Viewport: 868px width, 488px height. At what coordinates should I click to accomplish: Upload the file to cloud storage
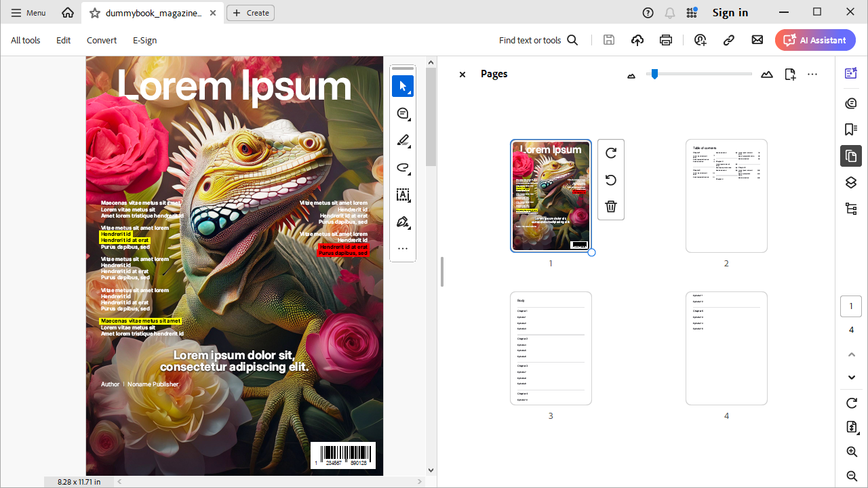pos(637,40)
